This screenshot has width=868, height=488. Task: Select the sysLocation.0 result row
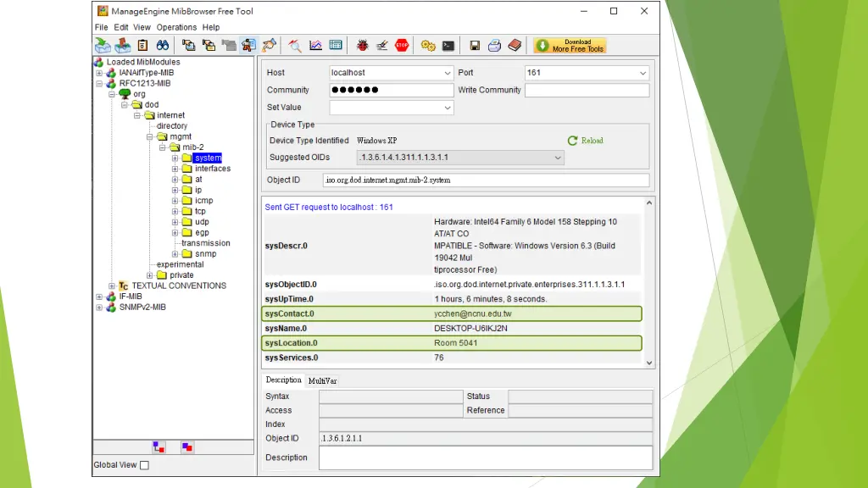pos(452,343)
